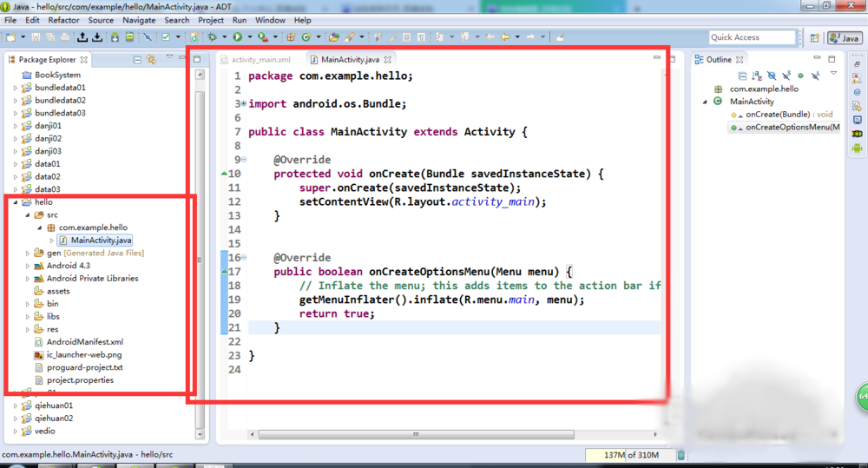Open the Run button dropdown arrow
The width and height of the screenshot is (868, 468).
click(x=250, y=37)
